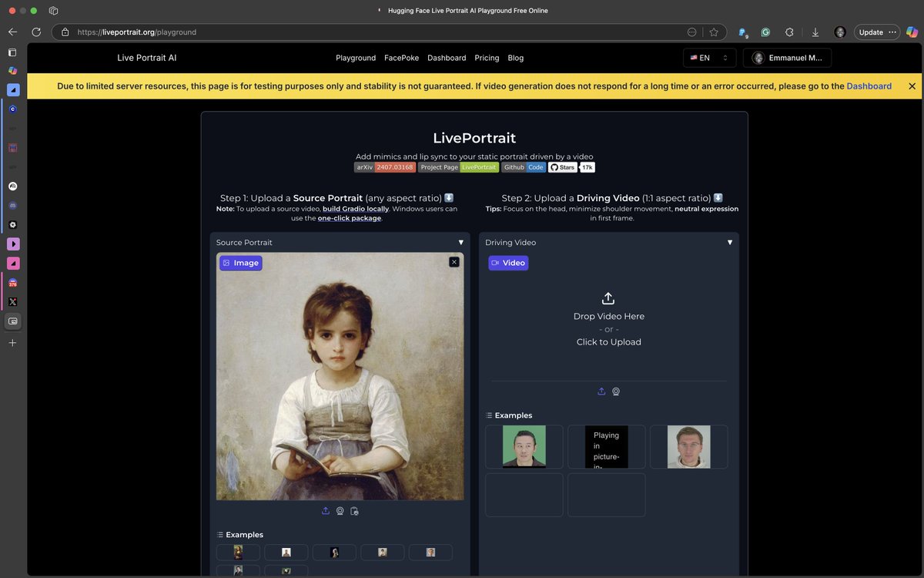Use webcam for the Source Portrait
This screenshot has width=924, height=578.
340,511
